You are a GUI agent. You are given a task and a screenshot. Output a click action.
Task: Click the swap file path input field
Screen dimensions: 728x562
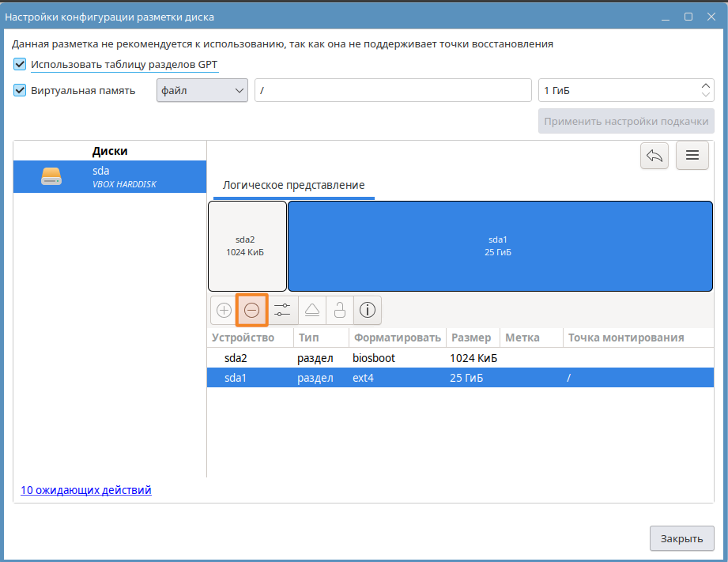pos(393,90)
